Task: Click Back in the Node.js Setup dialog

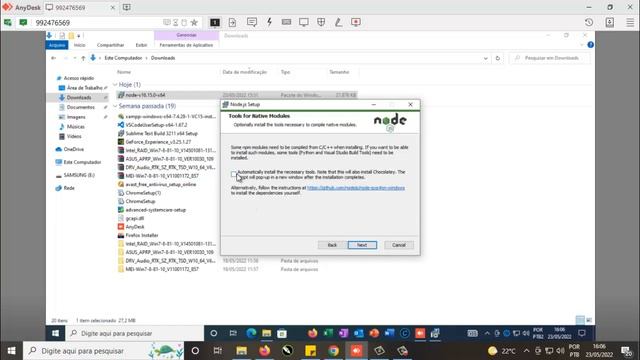Action: [332, 245]
